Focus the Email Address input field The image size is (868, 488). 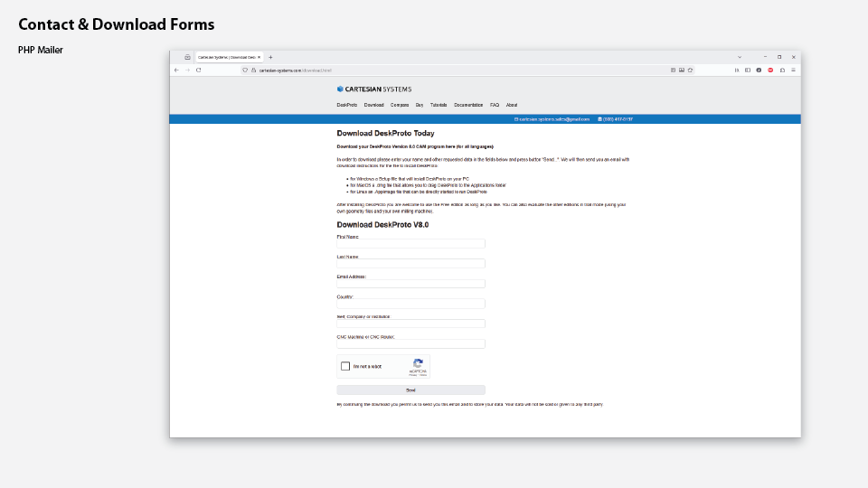410,284
